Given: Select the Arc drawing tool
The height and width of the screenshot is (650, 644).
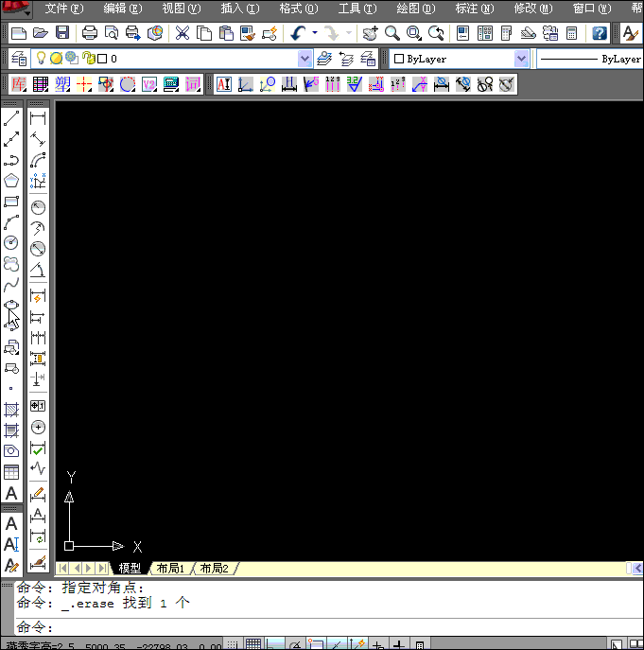Looking at the screenshot, I should (x=11, y=222).
